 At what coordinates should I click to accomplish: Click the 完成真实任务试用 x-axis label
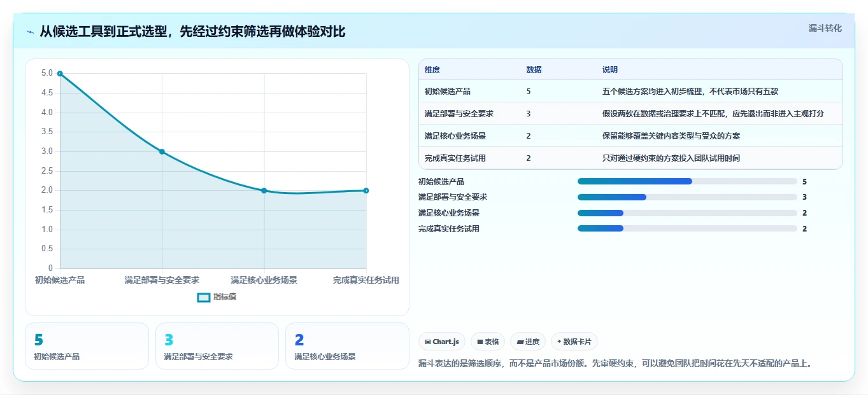click(366, 280)
